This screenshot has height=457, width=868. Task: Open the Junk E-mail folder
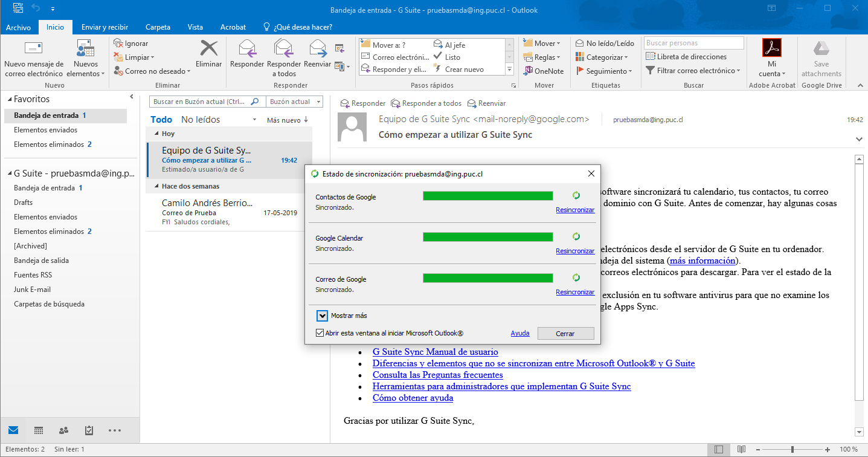click(x=33, y=290)
